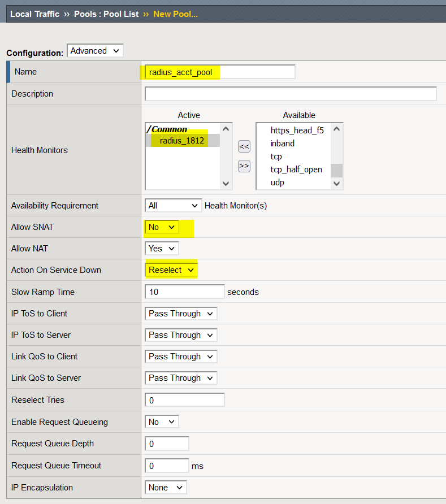Viewport: 446px width, 504px height.
Task: Select inband in Available monitors
Action: 283,144
